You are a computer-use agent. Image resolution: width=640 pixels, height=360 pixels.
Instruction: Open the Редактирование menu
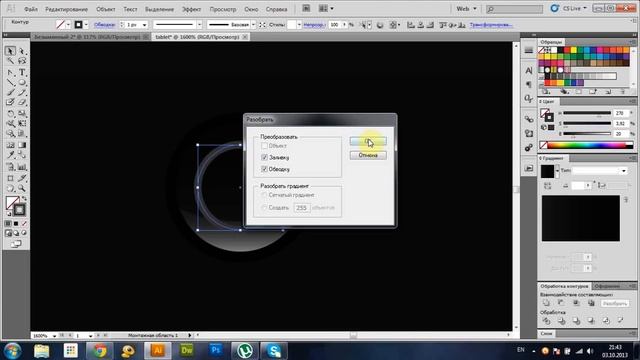67,9
